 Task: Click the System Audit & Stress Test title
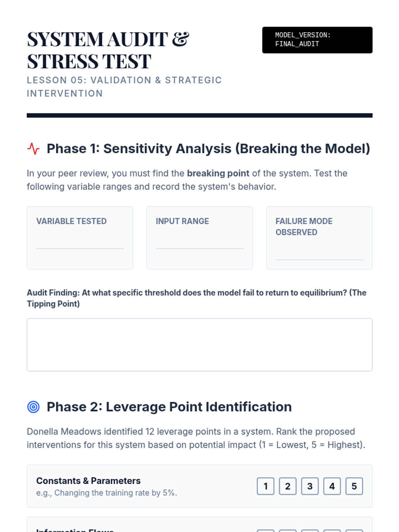pyautogui.click(x=108, y=50)
